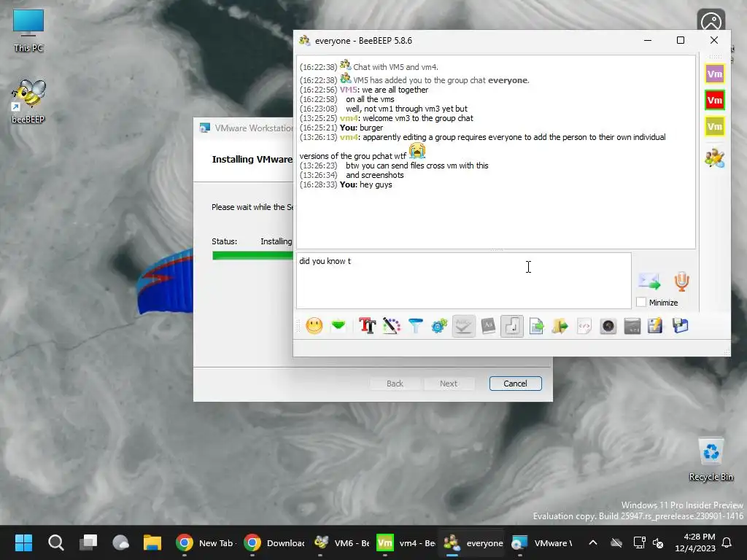This screenshot has height=560, width=747.
Task: Open taskbar Search
Action: [x=55, y=542]
